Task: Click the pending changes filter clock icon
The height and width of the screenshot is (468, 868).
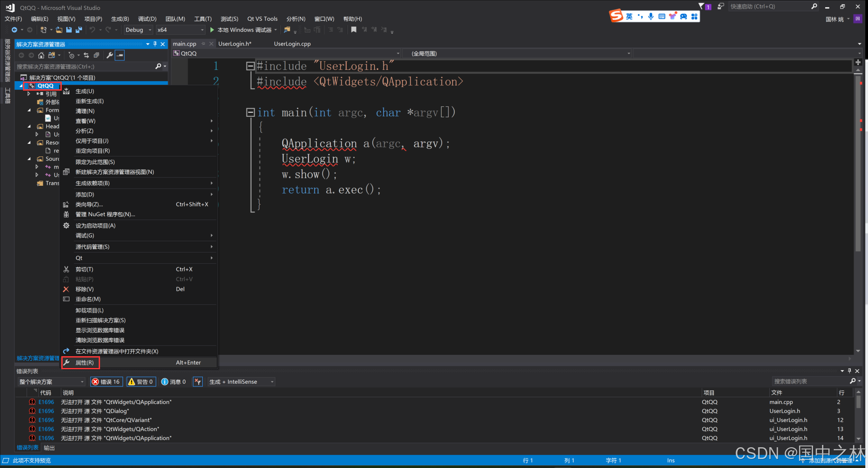Action: coord(72,55)
